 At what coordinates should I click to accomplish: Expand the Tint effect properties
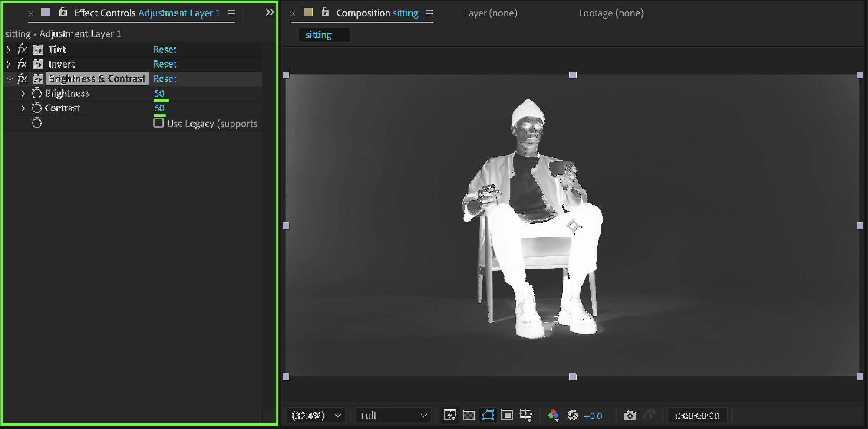(9, 49)
